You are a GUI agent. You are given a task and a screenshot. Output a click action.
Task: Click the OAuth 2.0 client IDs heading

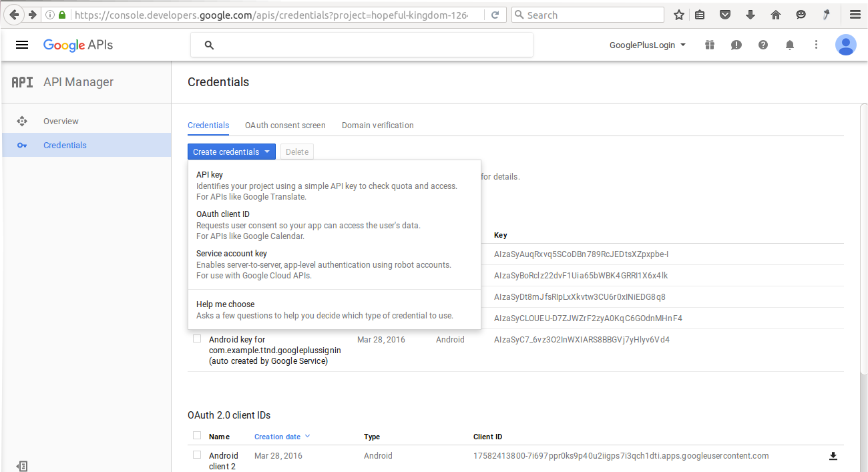(229, 415)
